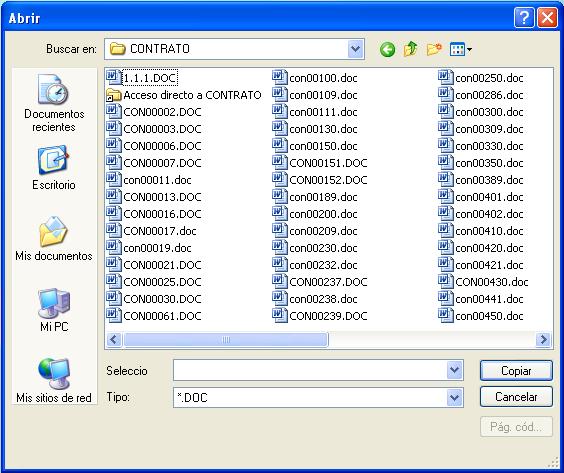This screenshot has height=473, width=564.
Task: Open Mis documentos shortcut
Action: tap(54, 238)
